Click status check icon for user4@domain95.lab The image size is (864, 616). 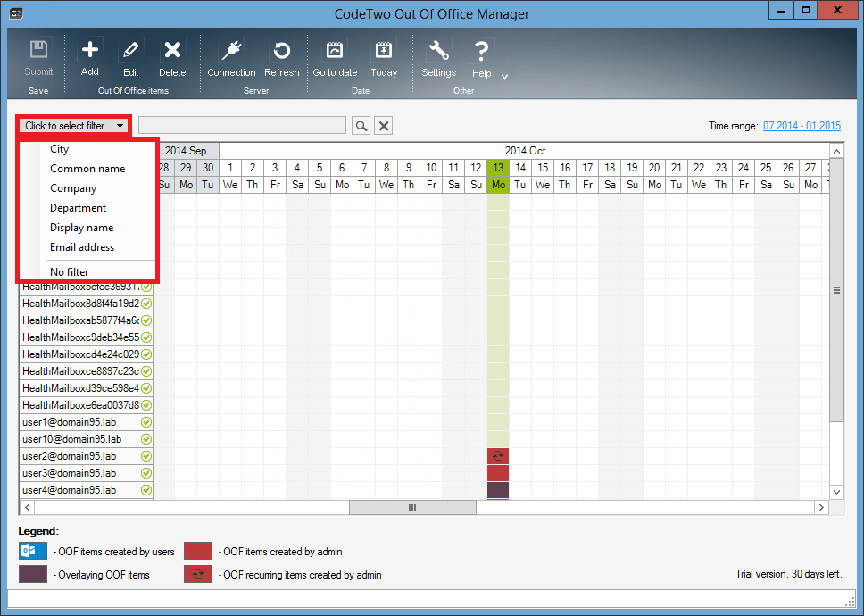click(x=146, y=490)
